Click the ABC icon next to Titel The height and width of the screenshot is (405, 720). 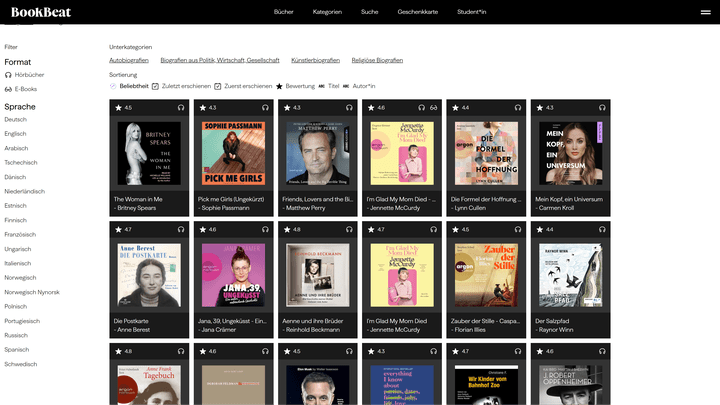[321, 86]
